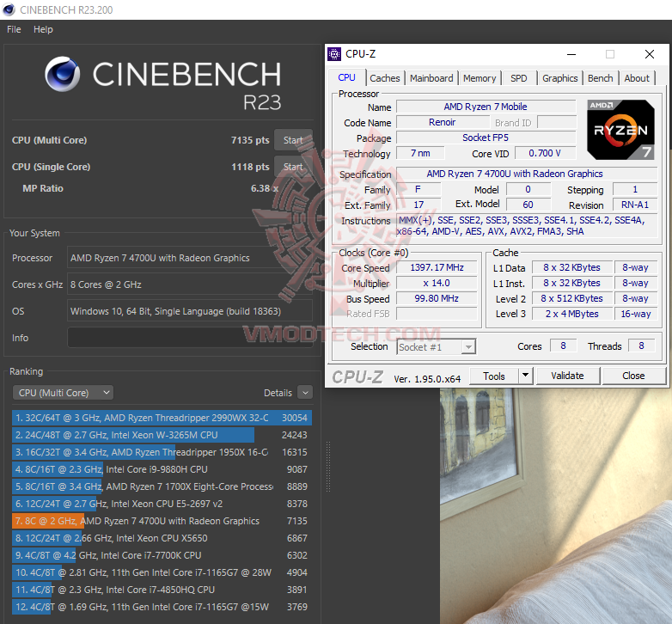Viewport: 672px width, 624px height.
Task: Go to the About tab in CPU-Z
Action: click(637, 78)
